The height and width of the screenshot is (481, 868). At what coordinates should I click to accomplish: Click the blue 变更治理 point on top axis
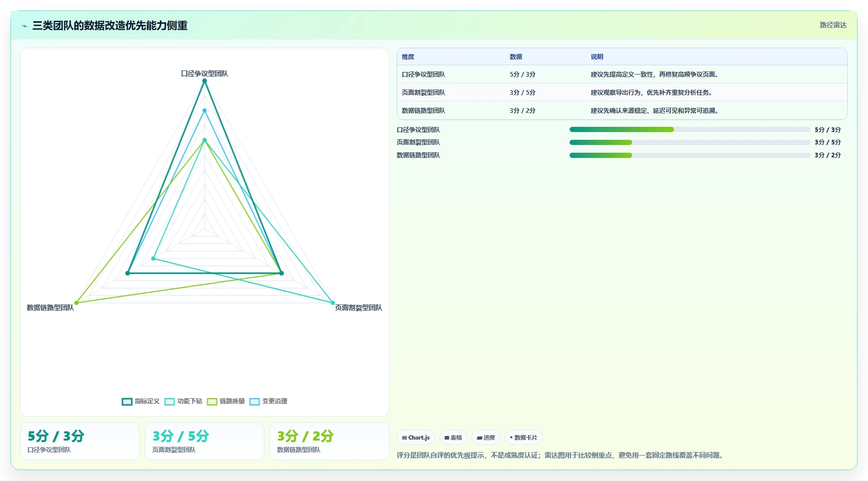pyautogui.click(x=204, y=110)
